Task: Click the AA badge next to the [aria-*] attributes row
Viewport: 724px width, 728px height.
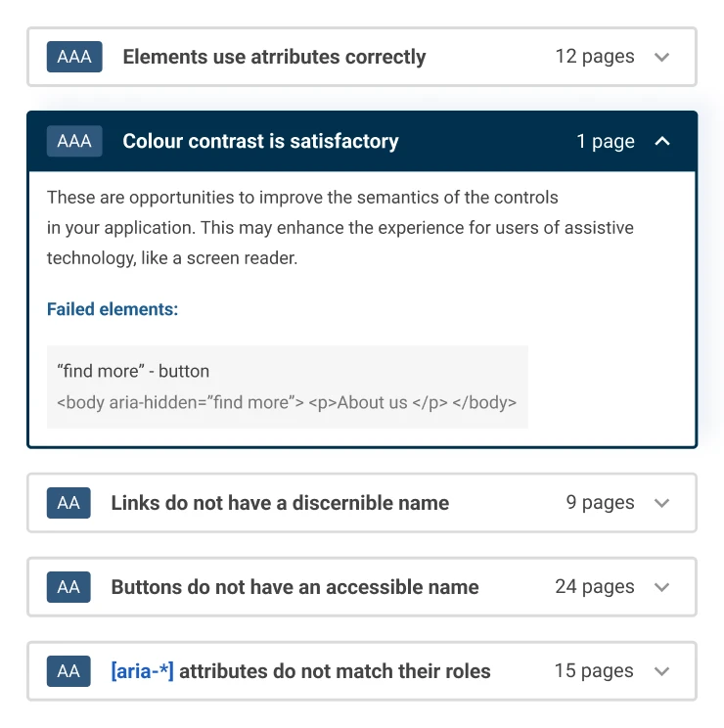Action: click(68, 671)
